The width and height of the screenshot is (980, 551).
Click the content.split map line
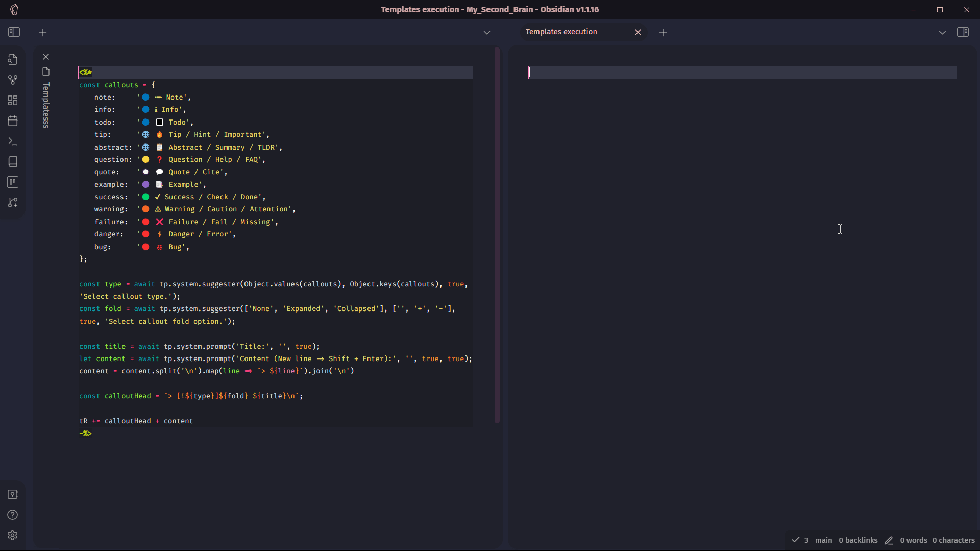tap(216, 371)
